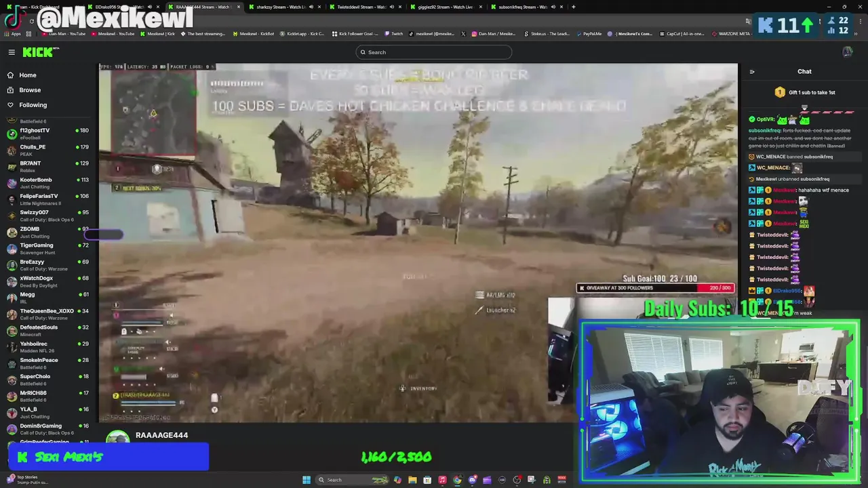Screen dimensions: 868x488
Task: Select MrRICH86 in following list
Action: point(49,396)
